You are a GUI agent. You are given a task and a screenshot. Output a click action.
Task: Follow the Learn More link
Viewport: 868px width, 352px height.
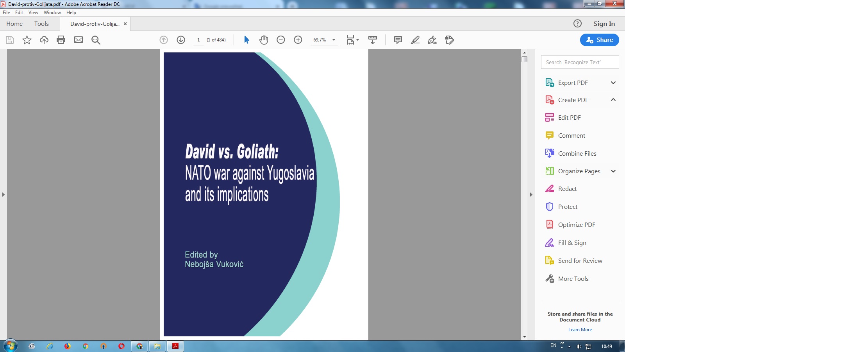(x=580, y=330)
